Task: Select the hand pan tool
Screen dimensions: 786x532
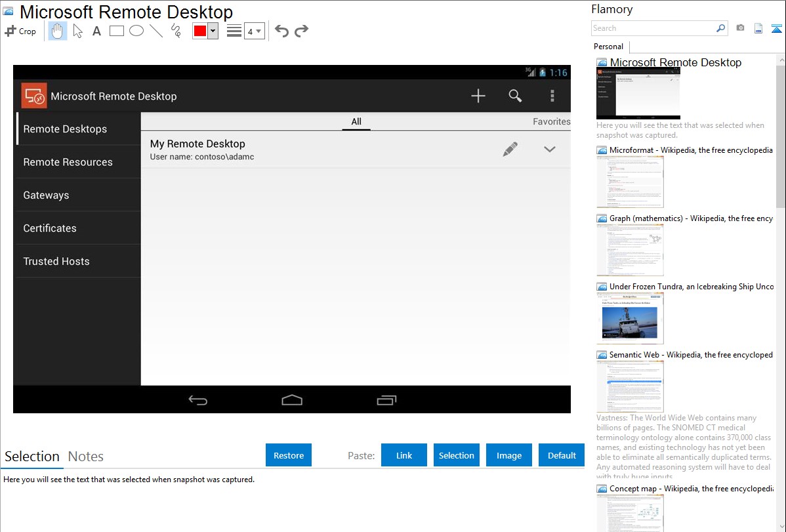Action: [58, 31]
